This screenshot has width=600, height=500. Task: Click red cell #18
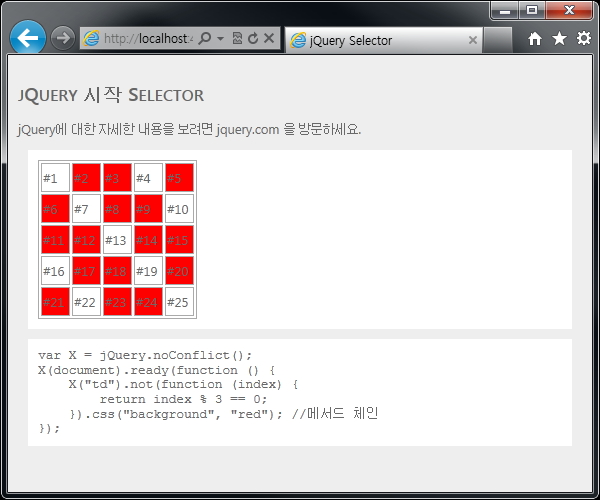coord(117,270)
